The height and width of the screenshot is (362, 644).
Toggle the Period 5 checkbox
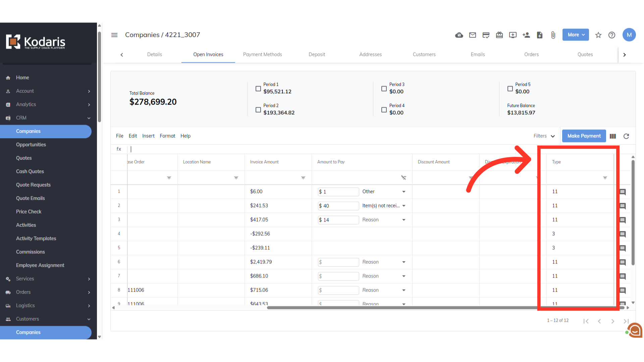[x=510, y=88]
